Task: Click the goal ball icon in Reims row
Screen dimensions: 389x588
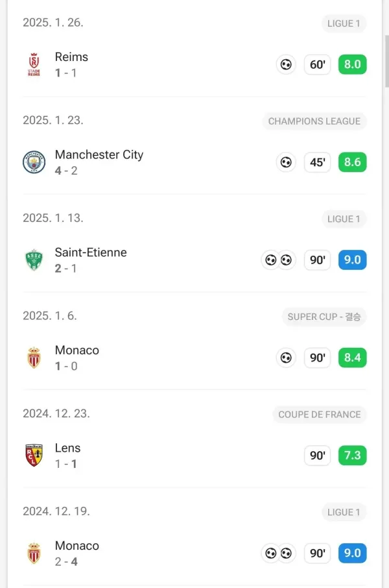Action: tap(285, 65)
